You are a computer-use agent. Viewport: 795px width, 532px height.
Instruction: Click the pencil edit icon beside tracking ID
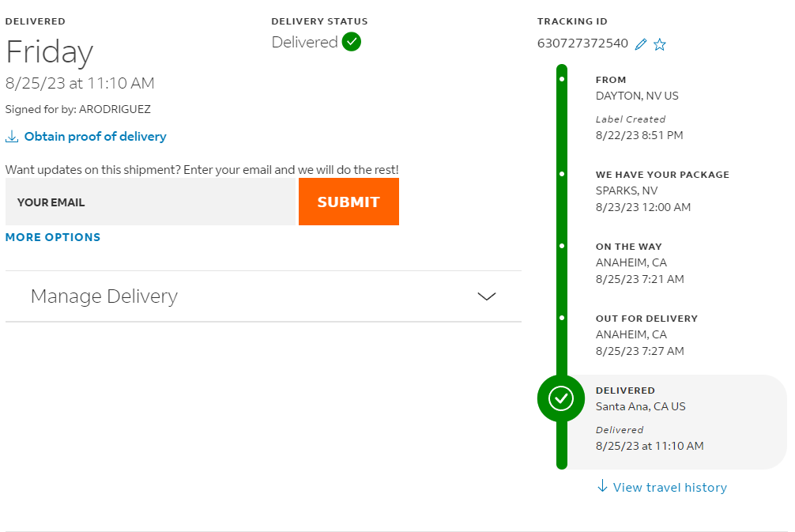pyautogui.click(x=641, y=44)
